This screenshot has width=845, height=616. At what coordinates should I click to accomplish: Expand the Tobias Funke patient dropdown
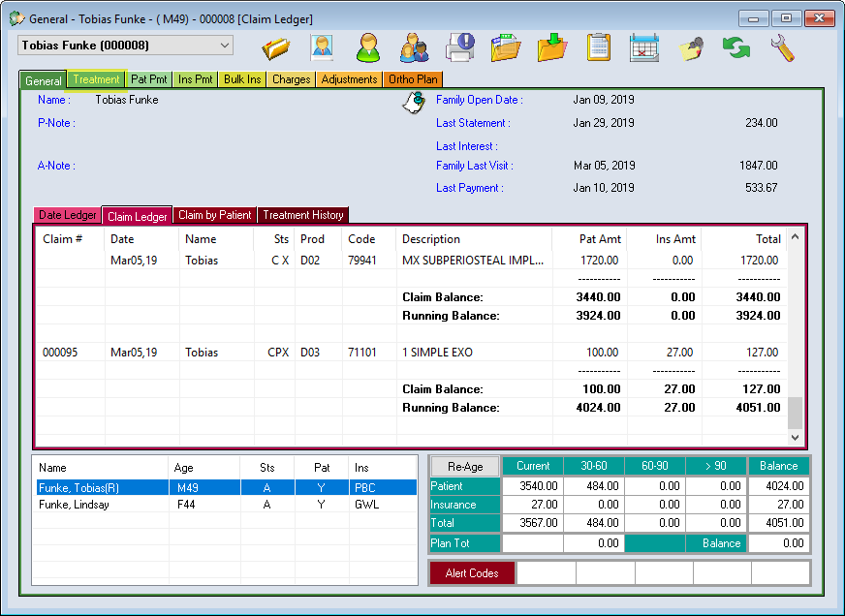(x=224, y=45)
